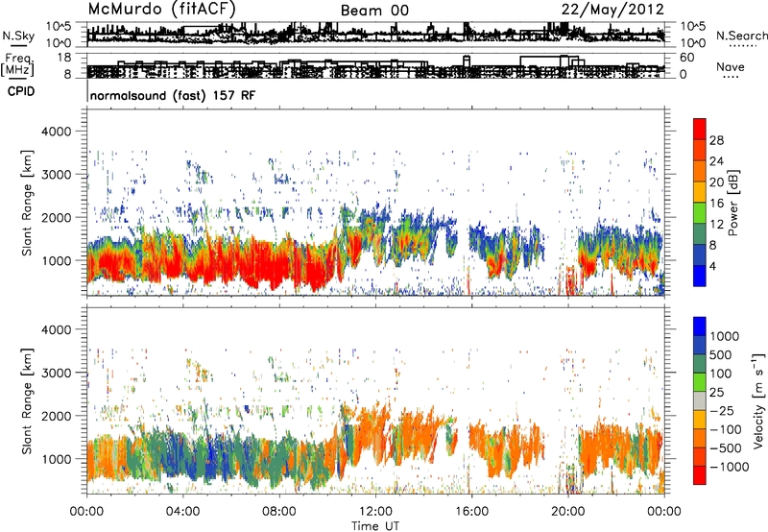This screenshot has height=532, width=768.
Task: Select the Freq. [MHz] axis label
Action: click(18, 64)
